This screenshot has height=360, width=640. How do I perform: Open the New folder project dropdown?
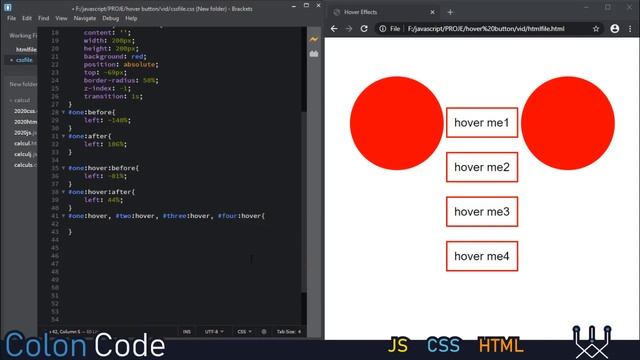tap(23, 84)
